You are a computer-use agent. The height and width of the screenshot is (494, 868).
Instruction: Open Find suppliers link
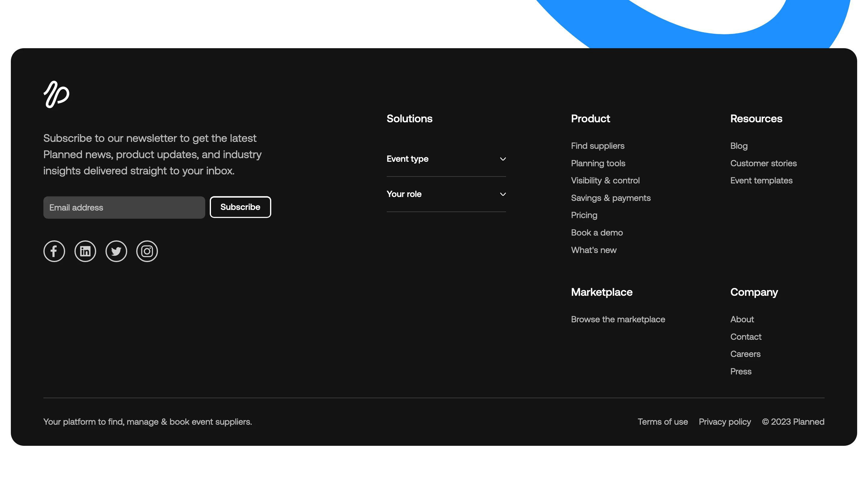click(x=597, y=146)
